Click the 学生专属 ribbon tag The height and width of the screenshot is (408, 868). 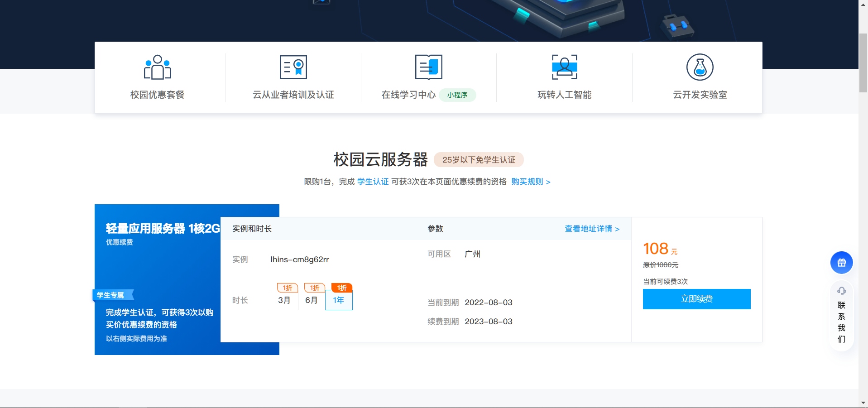pos(113,295)
